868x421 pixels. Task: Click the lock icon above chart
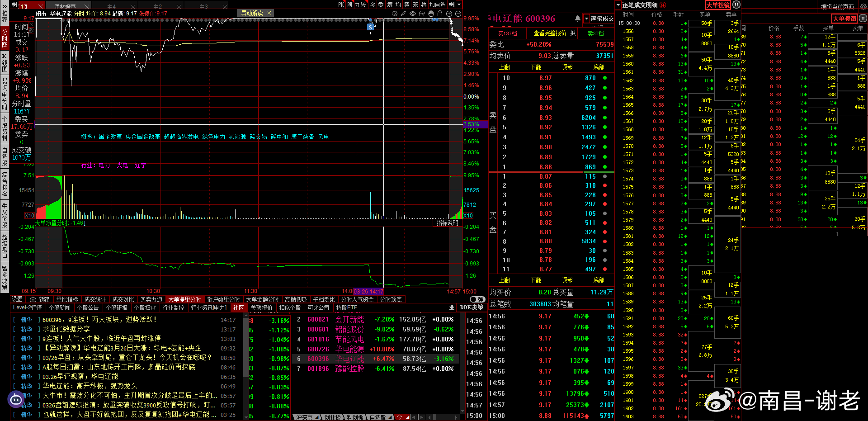tap(440, 14)
